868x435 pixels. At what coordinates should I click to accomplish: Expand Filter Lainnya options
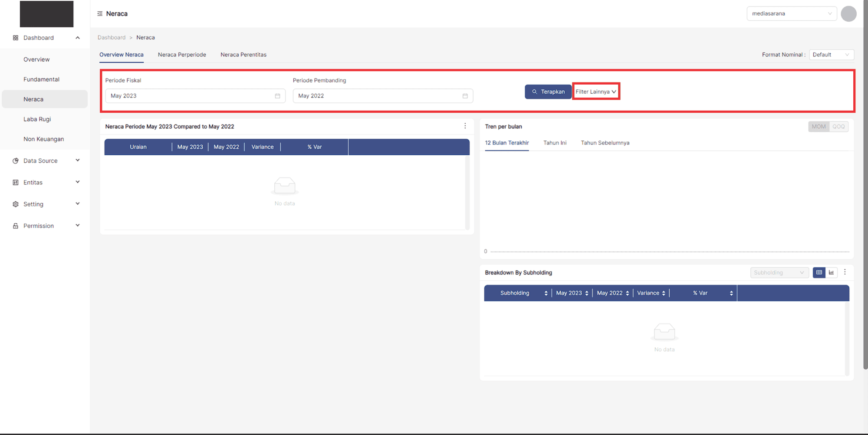click(x=596, y=92)
